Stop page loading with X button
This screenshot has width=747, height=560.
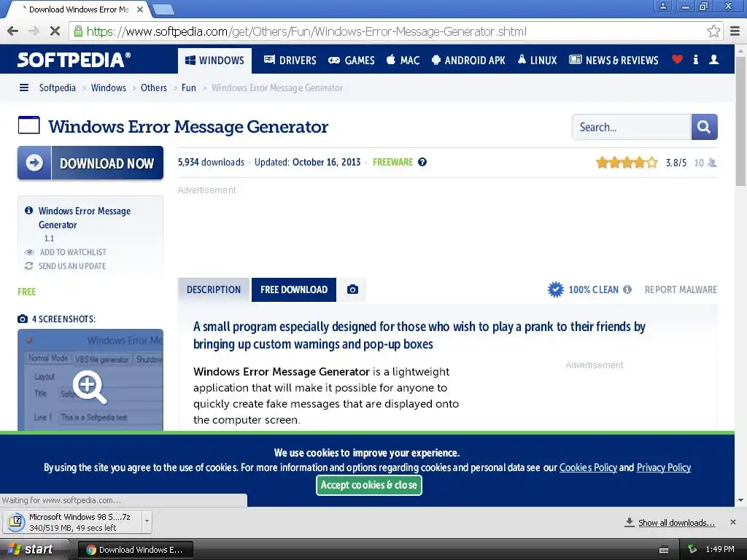pos(55,31)
